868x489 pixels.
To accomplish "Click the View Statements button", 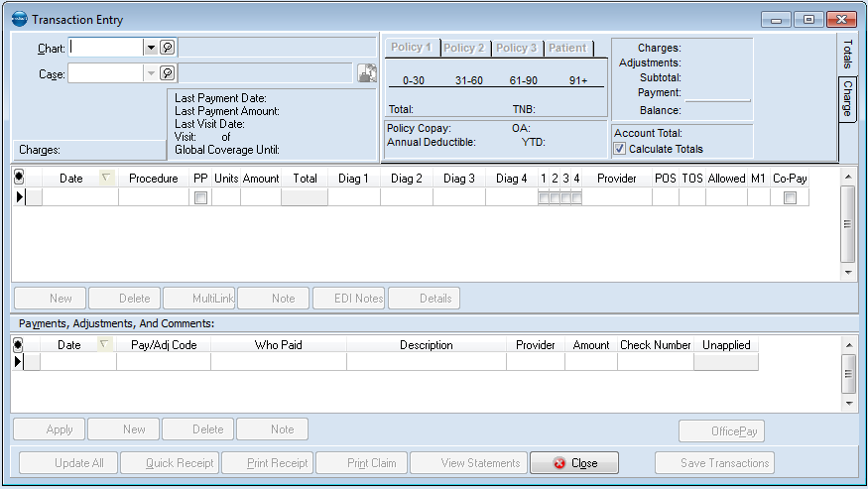I will [x=469, y=463].
